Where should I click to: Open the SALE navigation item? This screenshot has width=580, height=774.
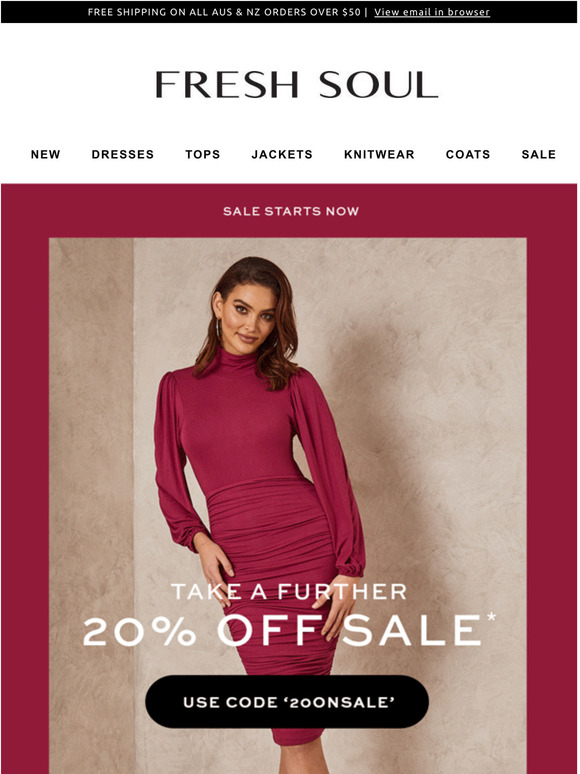[x=539, y=155]
